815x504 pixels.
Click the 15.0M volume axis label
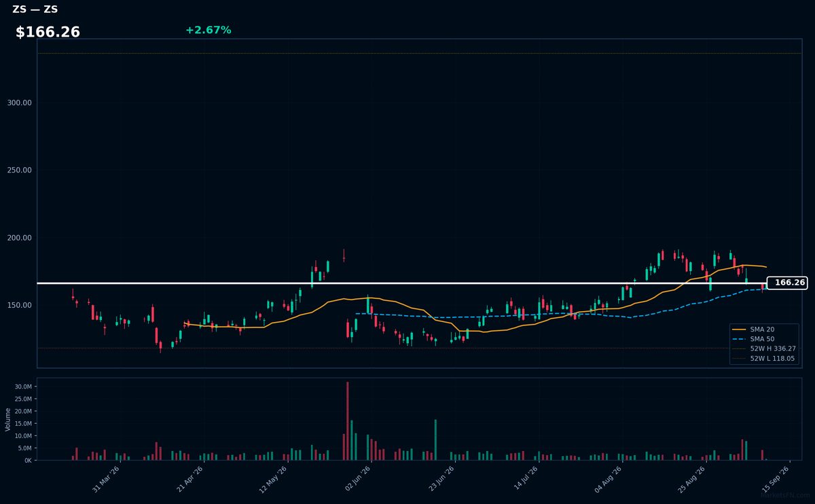click(23, 423)
